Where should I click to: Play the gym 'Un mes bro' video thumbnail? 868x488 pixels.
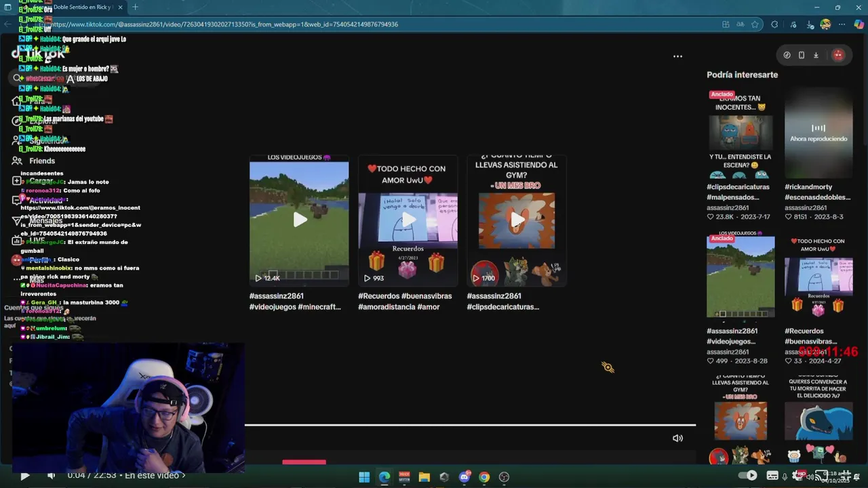pos(517,220)
